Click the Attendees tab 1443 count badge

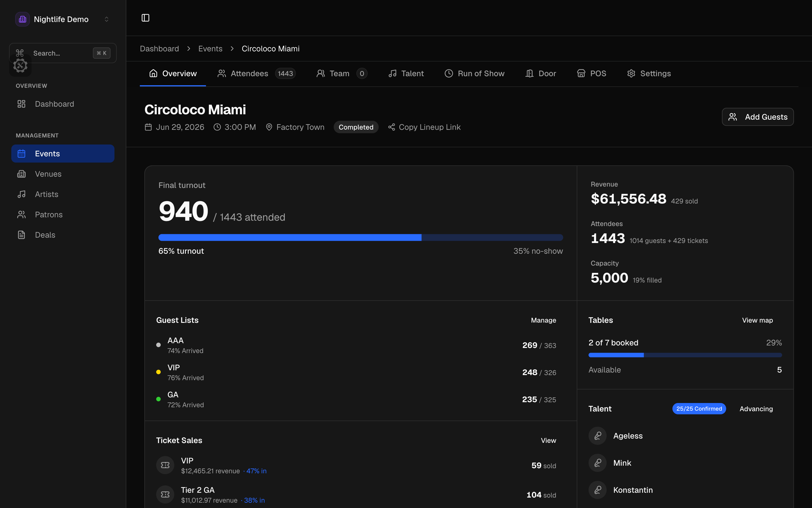coord(285,74)
